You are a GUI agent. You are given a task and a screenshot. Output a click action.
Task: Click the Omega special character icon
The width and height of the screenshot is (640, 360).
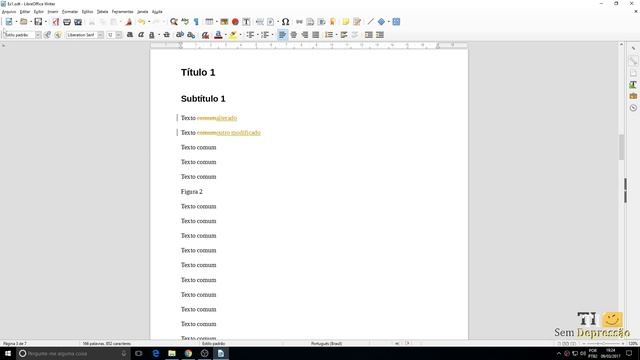[285, 22]
